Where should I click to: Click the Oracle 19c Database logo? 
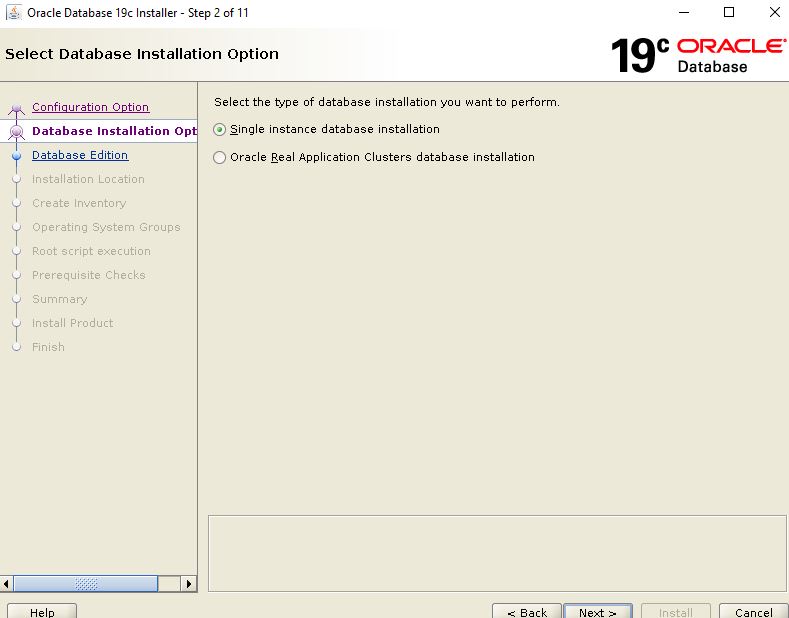698,55
